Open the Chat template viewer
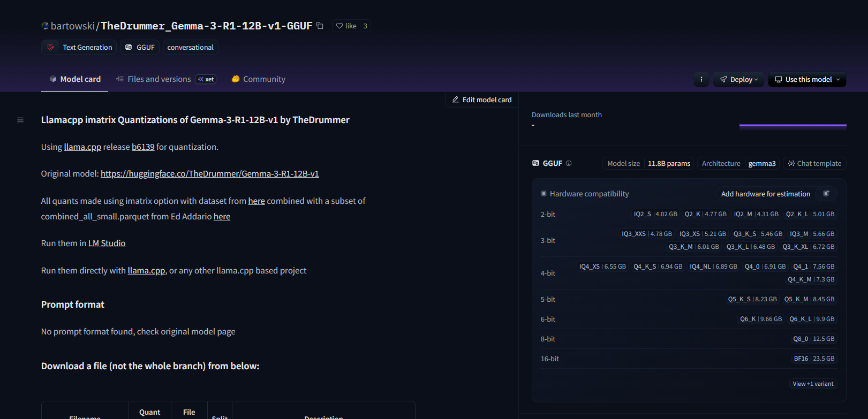This screenshot has width=868, height=419. 814,163
